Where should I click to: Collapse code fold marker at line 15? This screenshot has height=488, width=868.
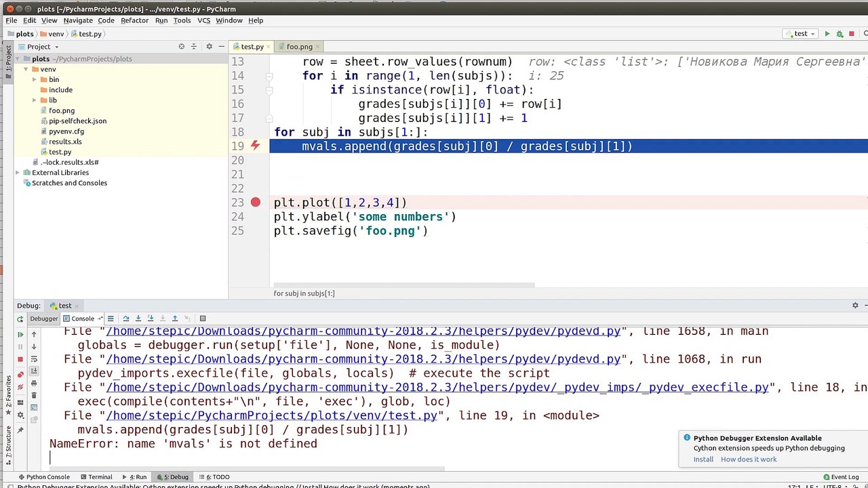[269, 90]
